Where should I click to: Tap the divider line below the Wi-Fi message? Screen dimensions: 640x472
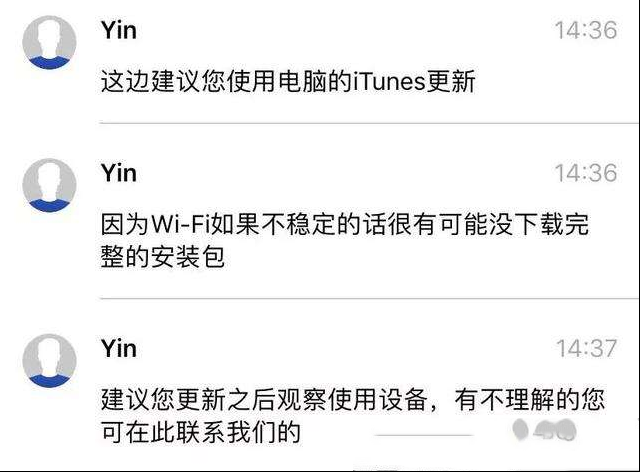(x=369, y=298)
